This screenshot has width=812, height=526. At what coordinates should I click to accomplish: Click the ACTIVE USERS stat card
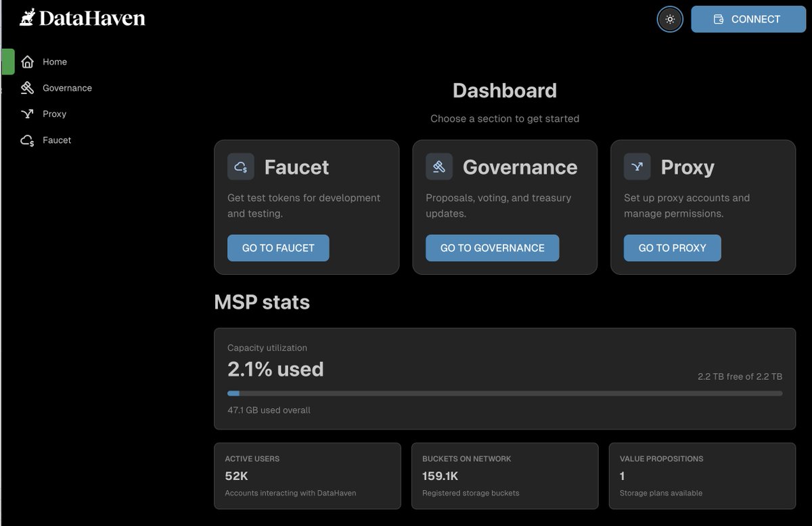307,475
